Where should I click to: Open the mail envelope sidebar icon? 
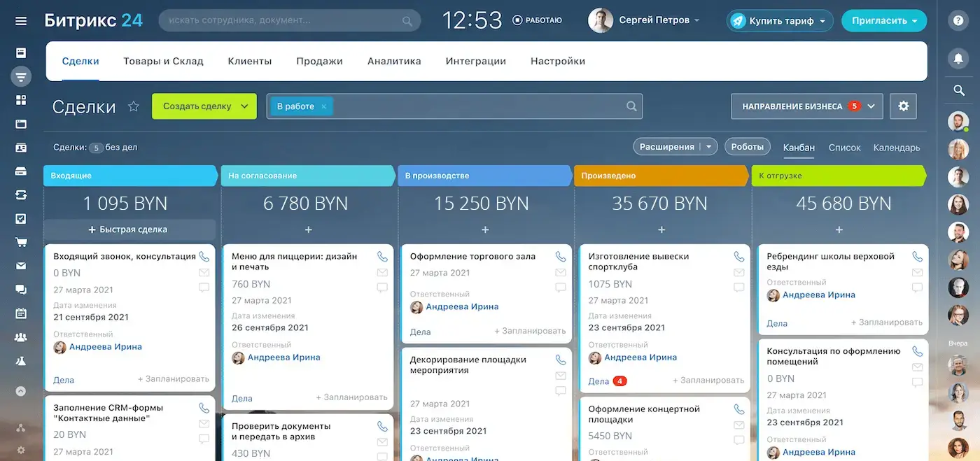(21, 266)
